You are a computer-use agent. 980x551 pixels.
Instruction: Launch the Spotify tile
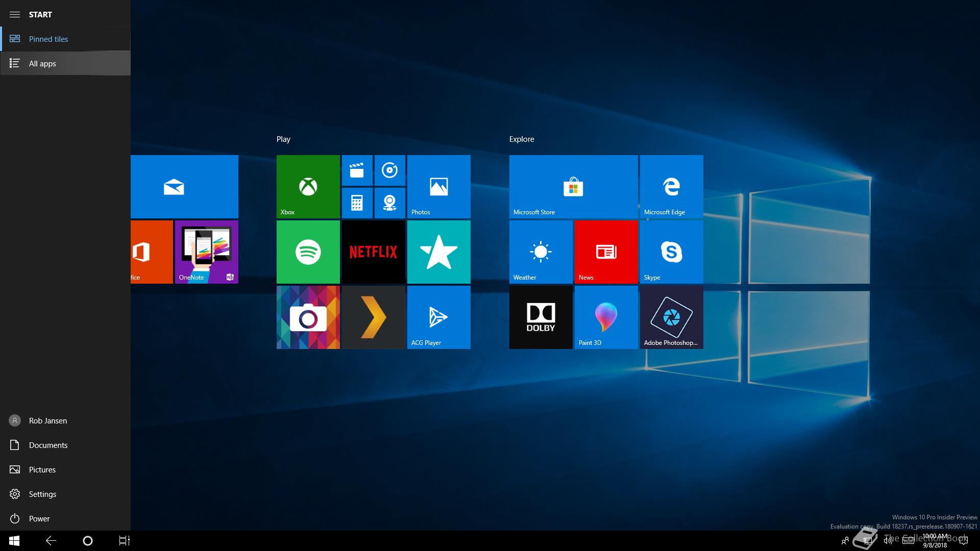pos(308,252)
